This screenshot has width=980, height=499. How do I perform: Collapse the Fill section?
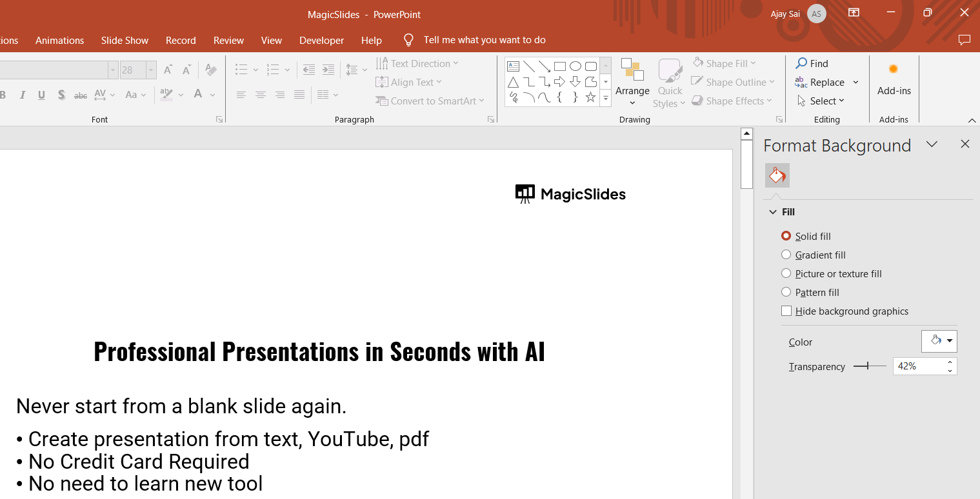pyautogui.click(x=773, y=212)
